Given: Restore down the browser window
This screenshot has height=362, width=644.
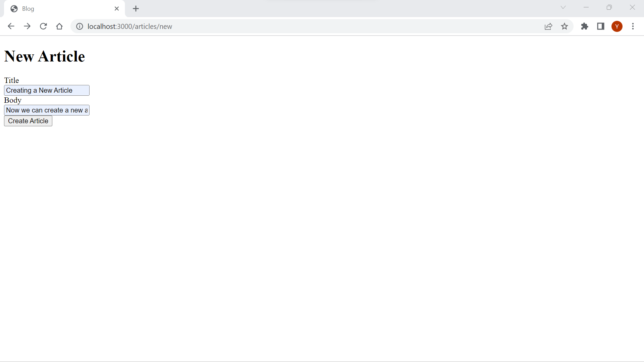Looking at the screenshot, I should click(609, 7).
